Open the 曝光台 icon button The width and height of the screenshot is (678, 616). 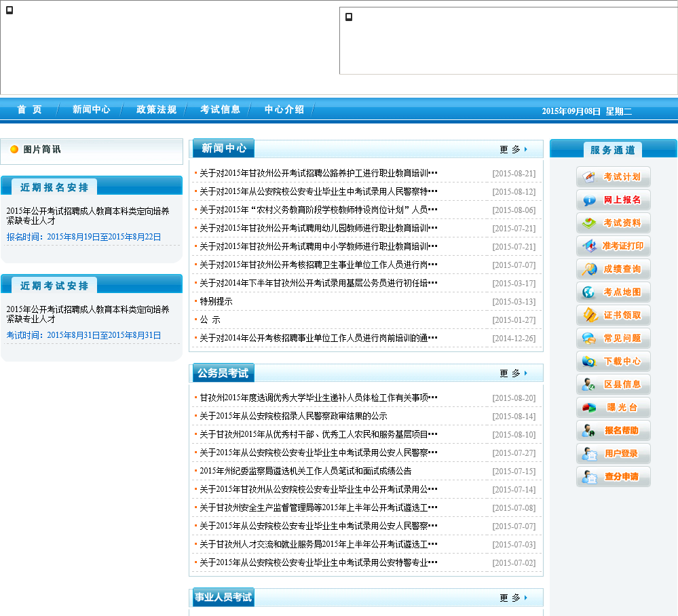tap(613, 407)
